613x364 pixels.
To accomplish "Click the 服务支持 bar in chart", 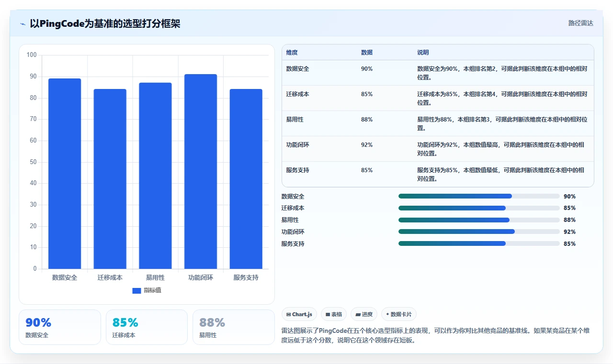I will 246,179.
